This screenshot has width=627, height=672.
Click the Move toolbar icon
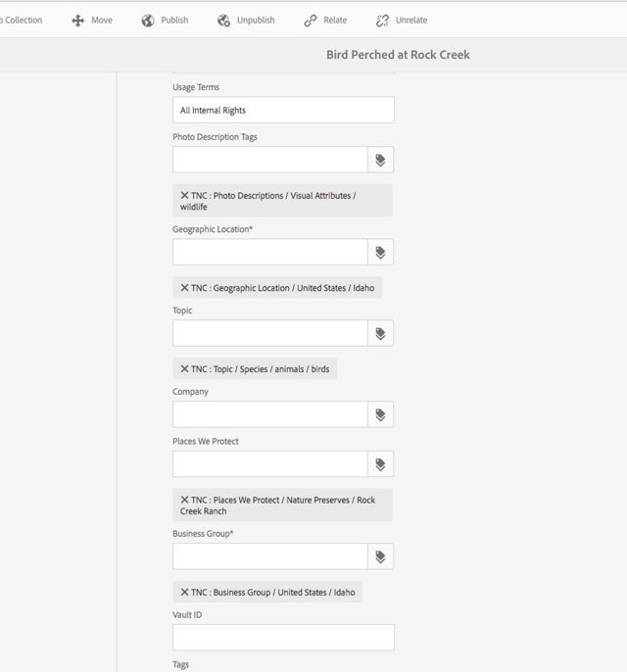(78, 21)
